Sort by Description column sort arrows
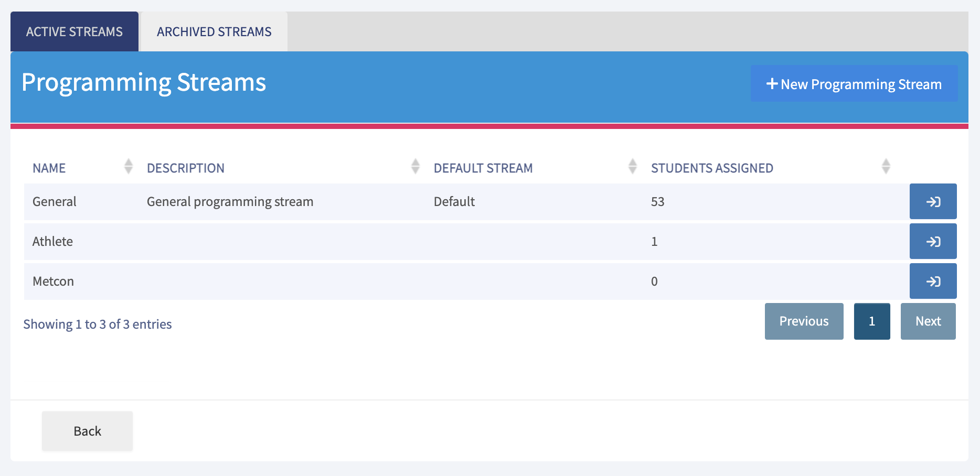This screenshot has height=476, width=980. point(416,167)
